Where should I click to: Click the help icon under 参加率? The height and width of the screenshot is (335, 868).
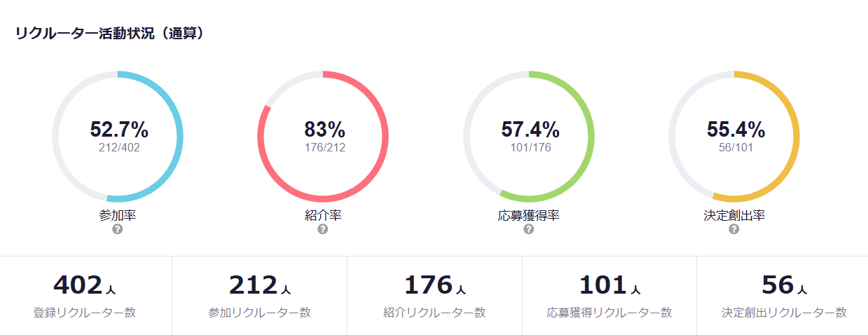118,229
